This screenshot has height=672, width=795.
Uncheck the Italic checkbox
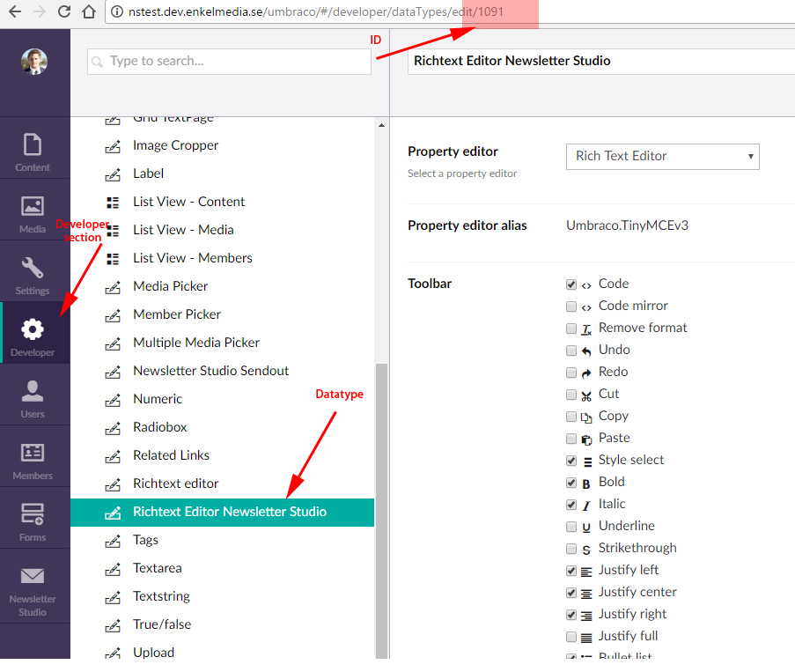pyautogui.click(x=571, y=505)
